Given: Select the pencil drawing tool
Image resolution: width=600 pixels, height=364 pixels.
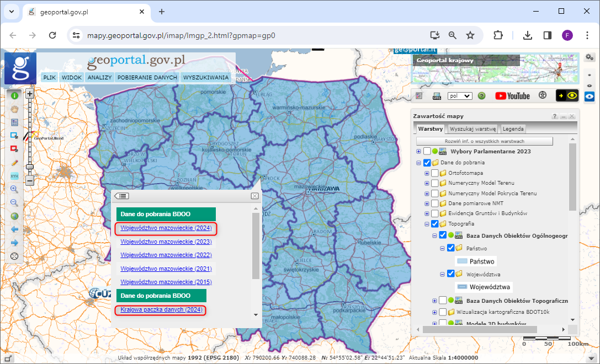Looking at the screenshot, I should click(15, 163).
